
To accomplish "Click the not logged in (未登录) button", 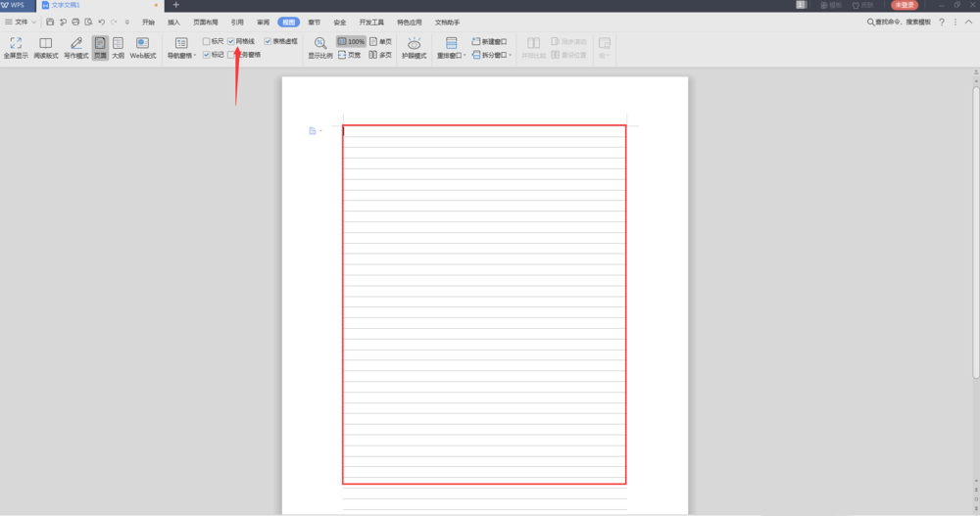I will [905, 5].
